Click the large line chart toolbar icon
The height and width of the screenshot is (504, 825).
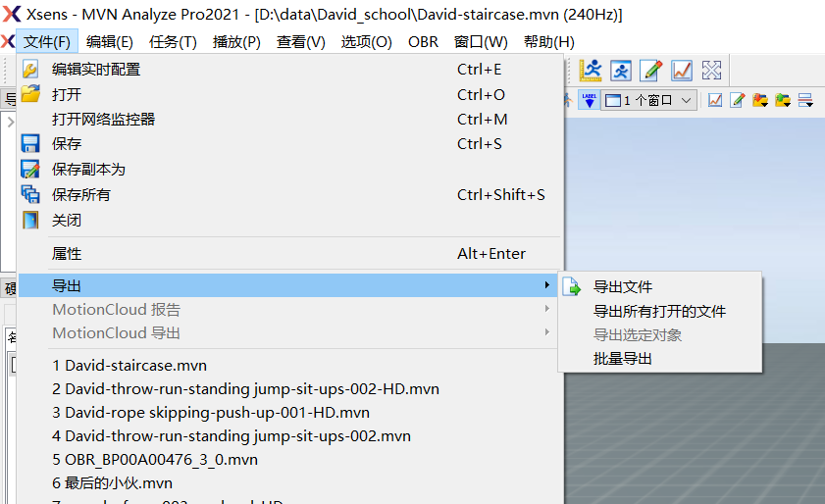(682, 70)
